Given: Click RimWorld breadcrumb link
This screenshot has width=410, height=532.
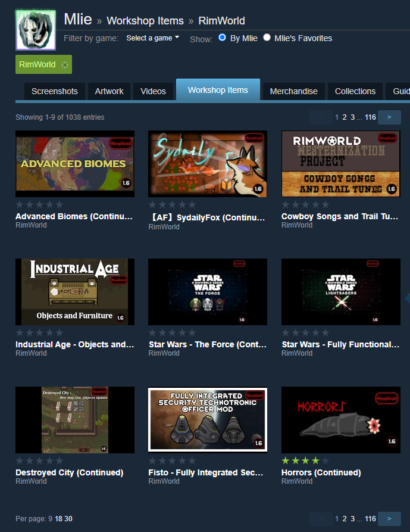Looking at the screenshot, I should 221,21.
